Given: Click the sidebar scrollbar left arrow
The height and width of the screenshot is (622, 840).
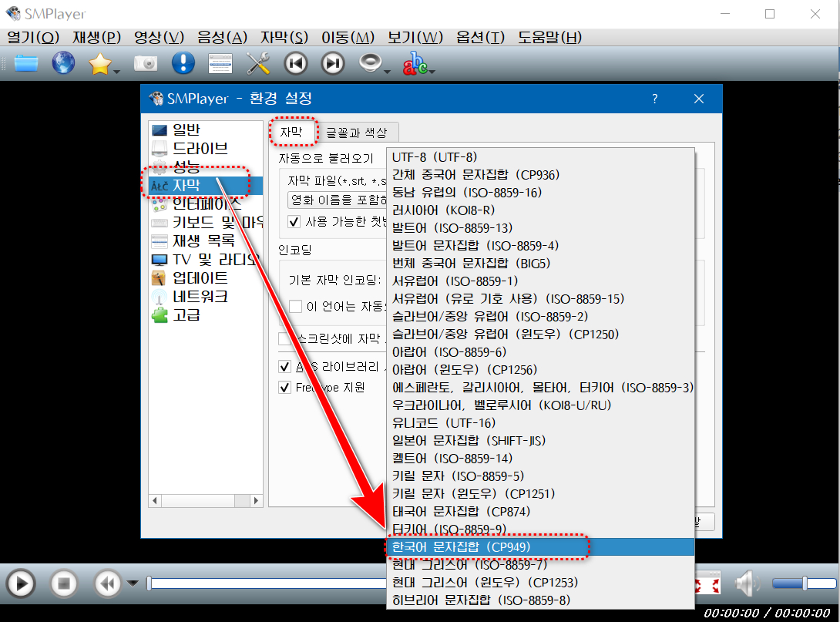Looking at the screenshot, I should click(156, 500).
